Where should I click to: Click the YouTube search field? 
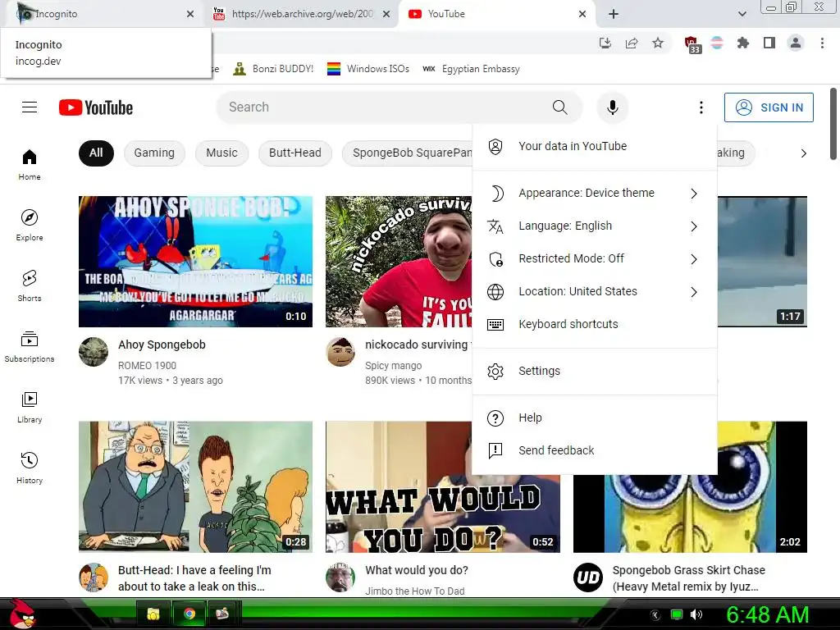coord(381,107)
